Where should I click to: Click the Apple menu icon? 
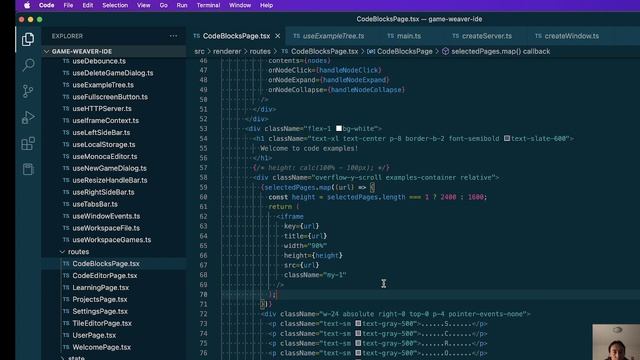27,5
